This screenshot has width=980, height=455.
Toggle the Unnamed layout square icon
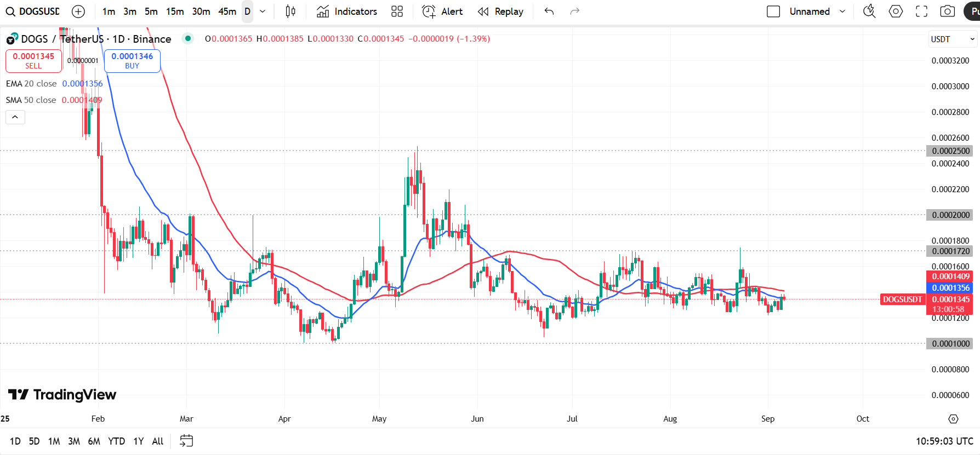[773, 11]
